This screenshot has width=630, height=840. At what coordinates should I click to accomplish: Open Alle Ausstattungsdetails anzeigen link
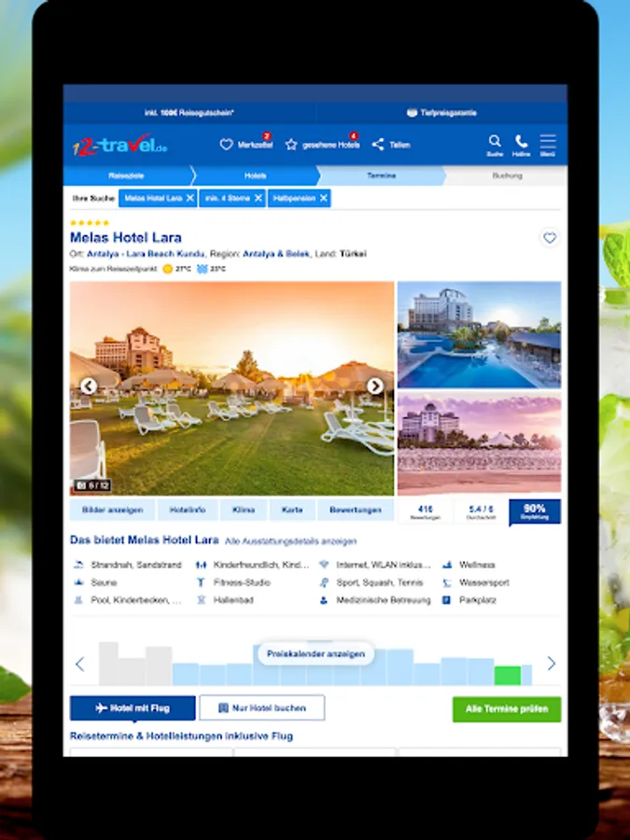(290, 541)
